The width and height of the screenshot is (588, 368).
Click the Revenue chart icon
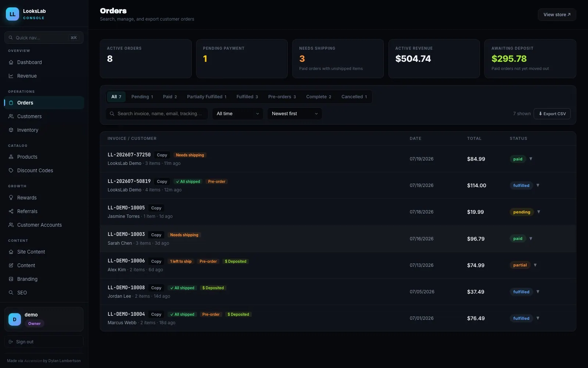[x=11, y=76]
